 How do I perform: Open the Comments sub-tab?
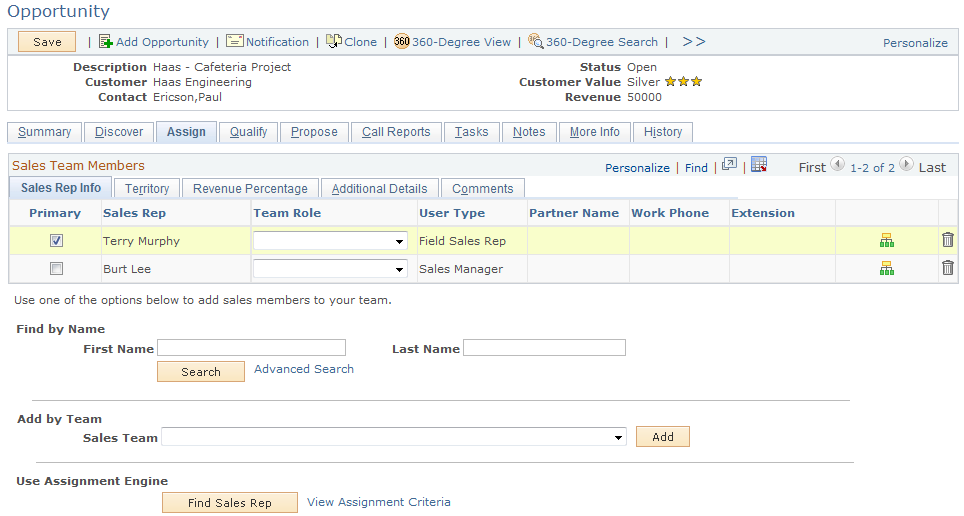483,188
